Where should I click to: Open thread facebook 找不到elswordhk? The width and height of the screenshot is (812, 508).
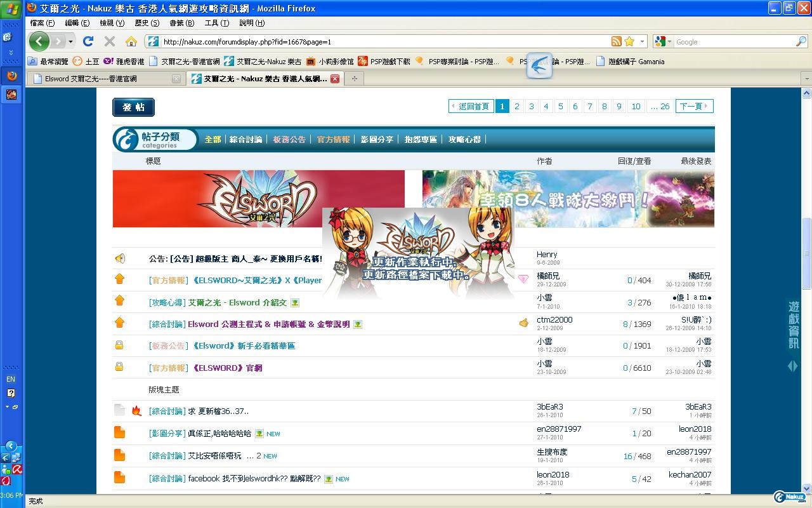click(254, 478)
